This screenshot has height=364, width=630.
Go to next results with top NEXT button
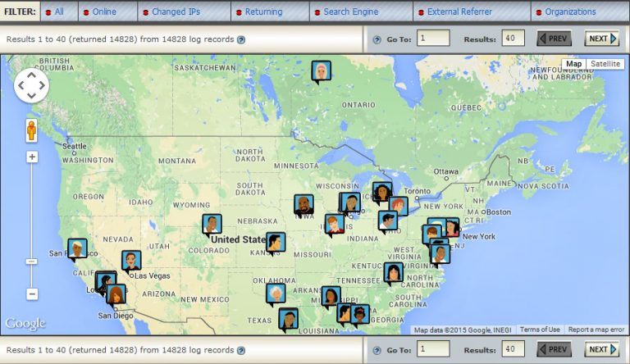point(601,39)
